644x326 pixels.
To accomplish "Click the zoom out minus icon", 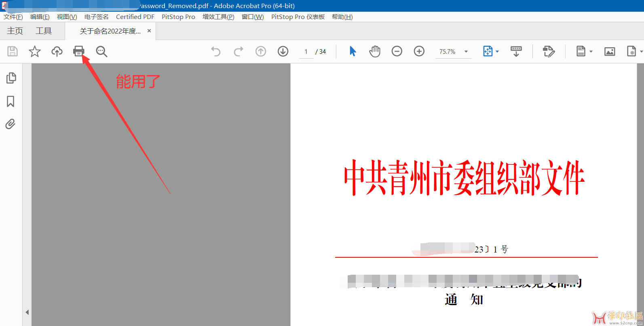I will point(397,51).
